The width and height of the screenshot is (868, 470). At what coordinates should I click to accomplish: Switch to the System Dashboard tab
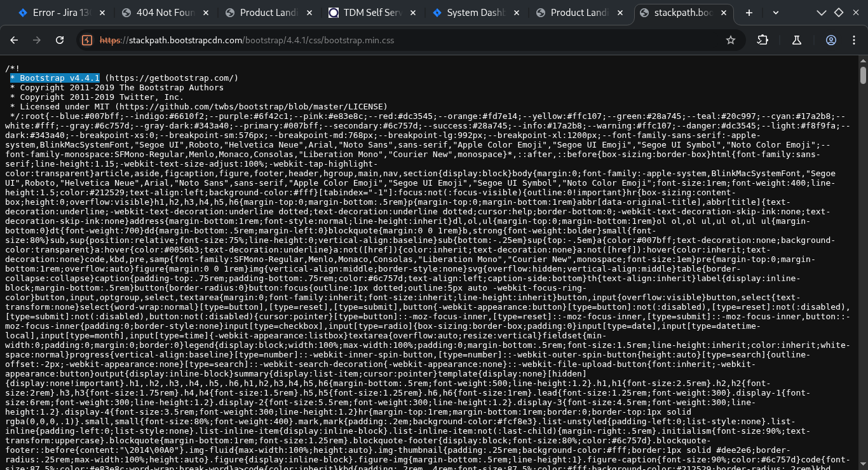coord(475,13)
